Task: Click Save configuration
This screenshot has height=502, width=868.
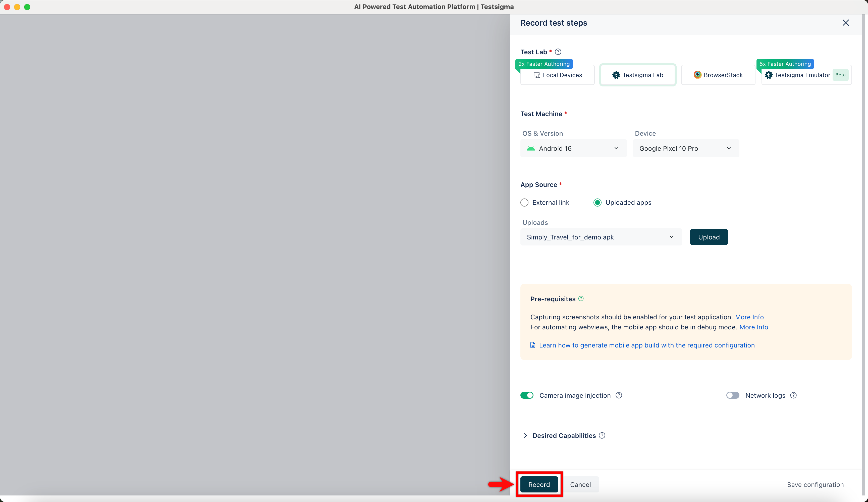Action: pyautogui.click(x=815, y=484)
